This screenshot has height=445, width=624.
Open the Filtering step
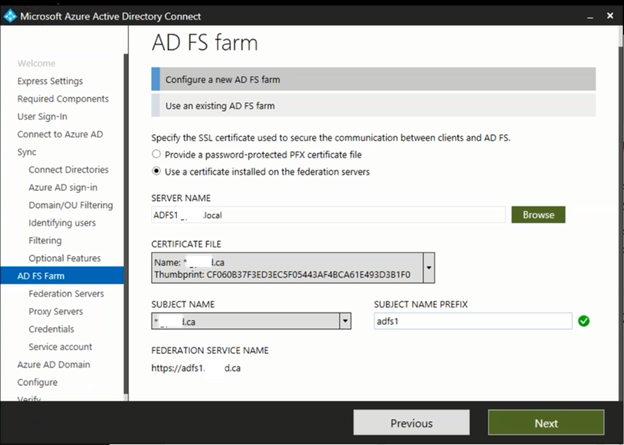(45, 240)
